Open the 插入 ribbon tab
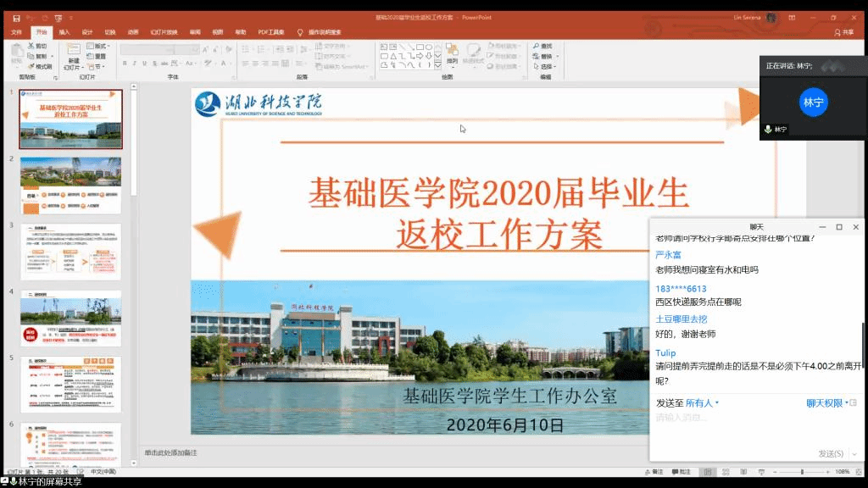The width and height of the screenshot is (868, 488). tap(64, 32)
